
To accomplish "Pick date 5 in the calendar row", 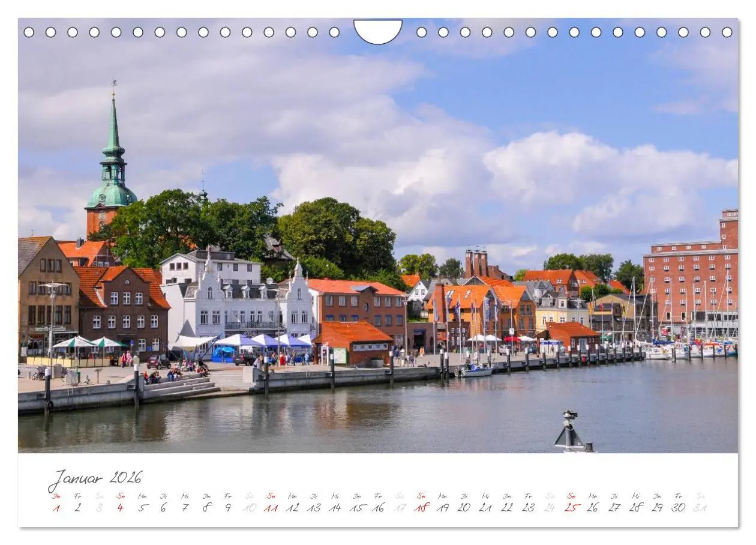I will coord(142,508).
